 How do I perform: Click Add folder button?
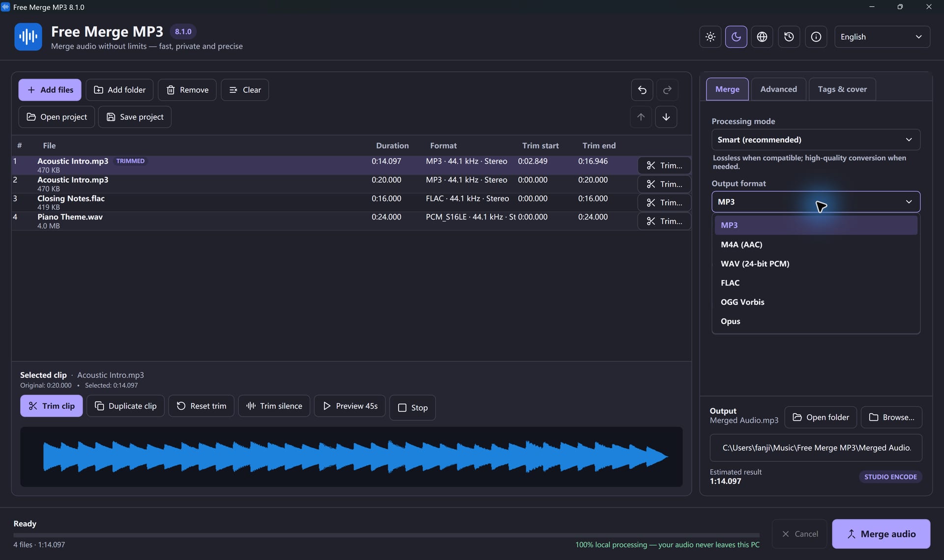[119, 90]
